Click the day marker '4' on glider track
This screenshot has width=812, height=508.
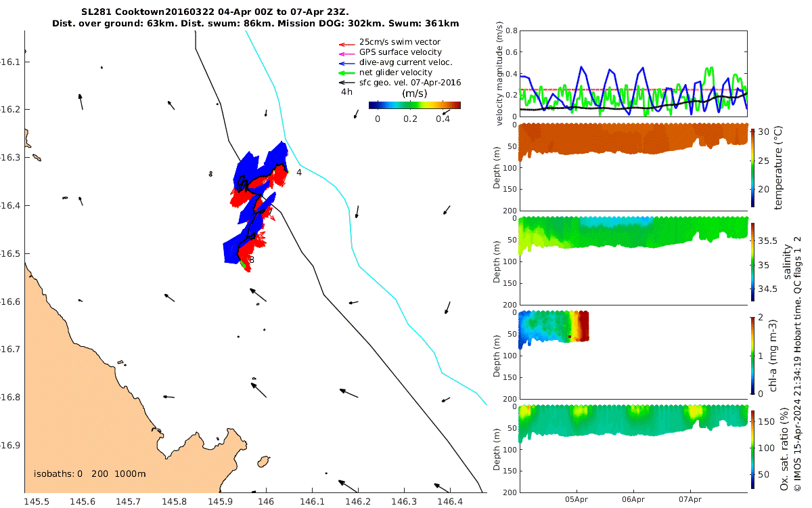(299, 172)
